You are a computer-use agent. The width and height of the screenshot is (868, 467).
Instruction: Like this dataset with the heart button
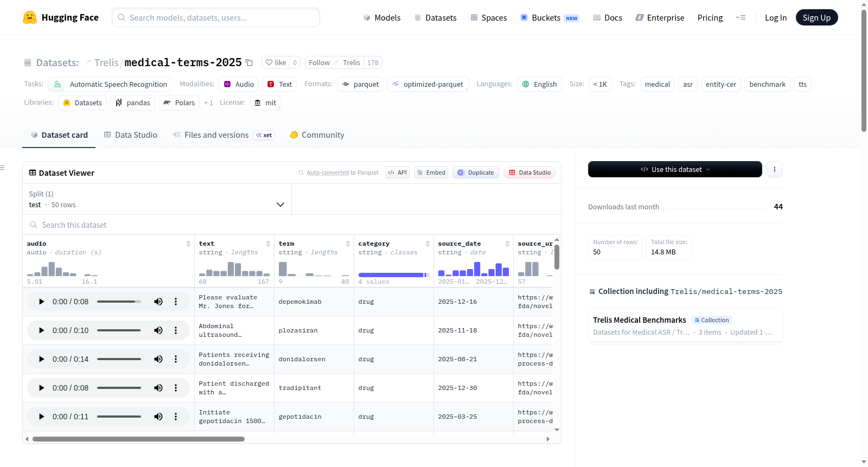point(276,62)
